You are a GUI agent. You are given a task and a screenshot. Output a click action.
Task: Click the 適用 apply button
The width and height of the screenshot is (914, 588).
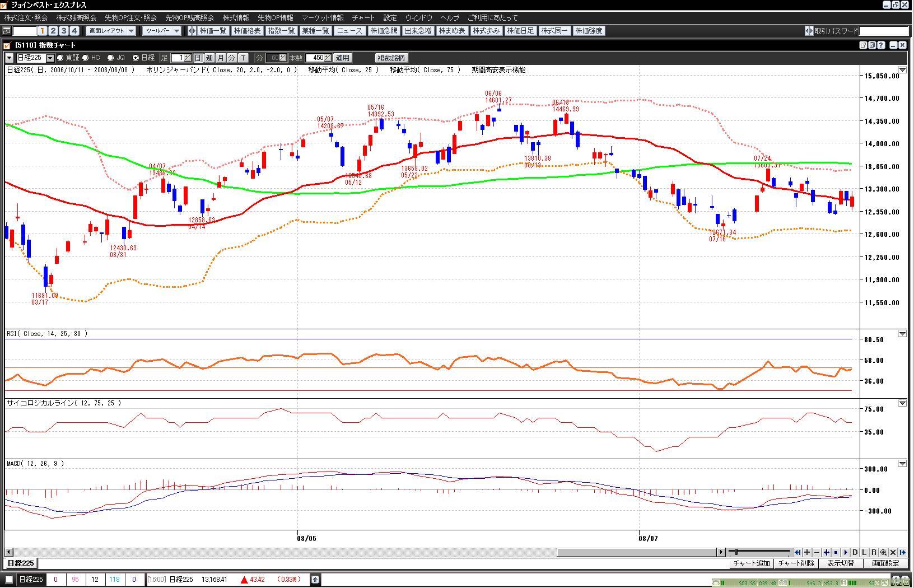[342, 58]
